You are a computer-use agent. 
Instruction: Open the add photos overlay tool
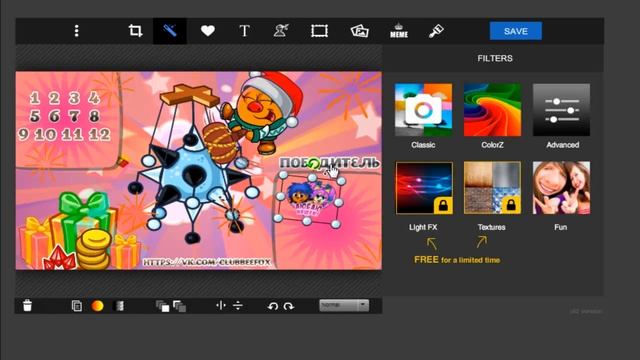click(359, 31)
